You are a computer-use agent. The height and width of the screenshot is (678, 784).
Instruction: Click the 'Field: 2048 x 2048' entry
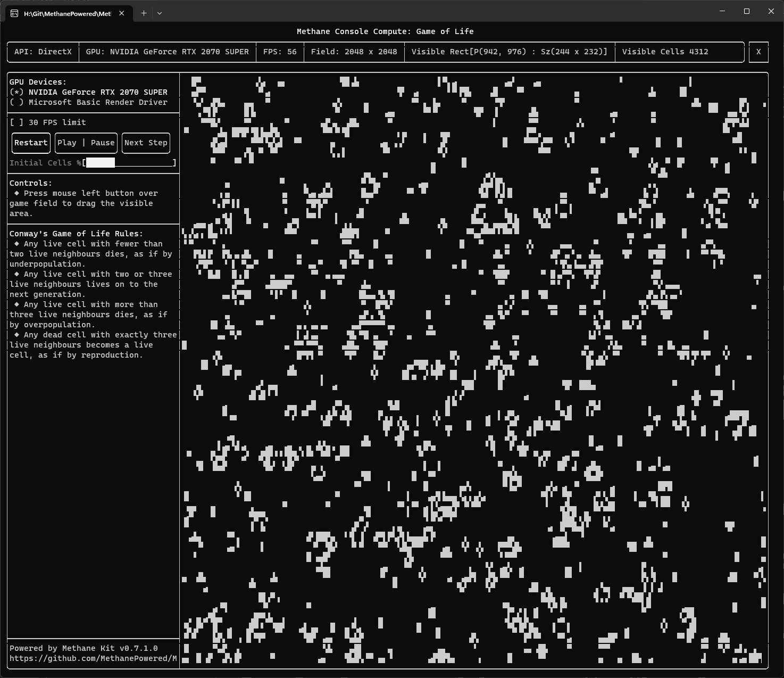(354, 52)
